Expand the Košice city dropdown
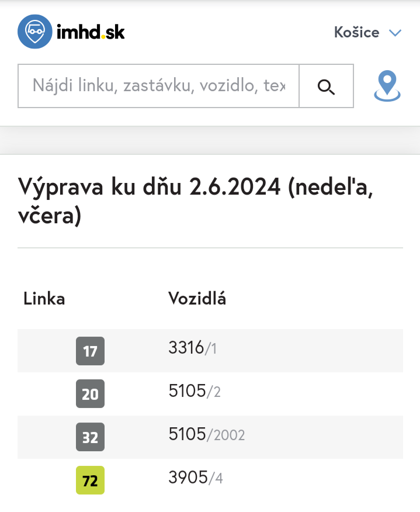 point(357,32)
